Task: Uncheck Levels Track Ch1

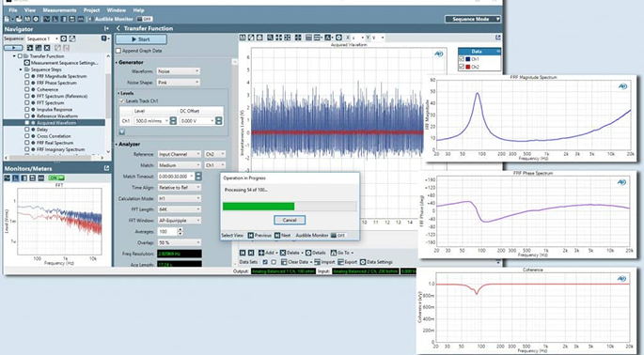Action: tap(121, 101)
